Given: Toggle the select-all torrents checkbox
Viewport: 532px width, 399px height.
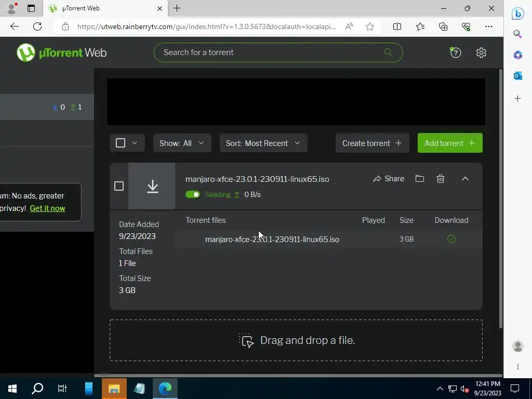Looking at the screenshot, I should 121,143.
